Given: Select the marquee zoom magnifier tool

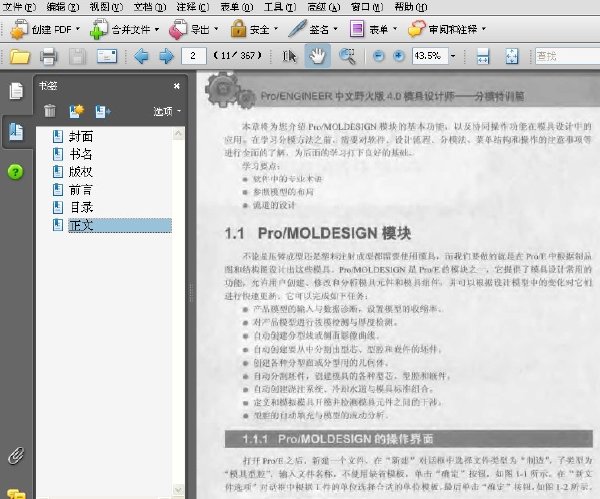Looking at the screenshot, I should point(347,56).
